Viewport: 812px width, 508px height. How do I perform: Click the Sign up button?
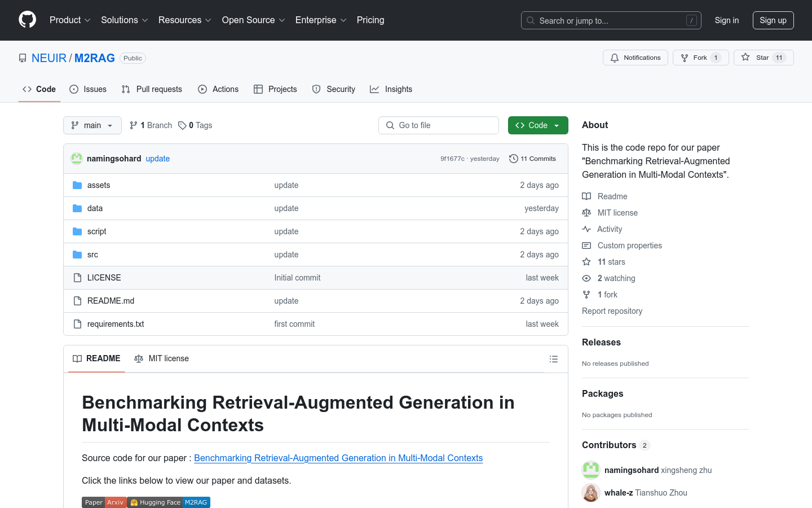[773, 20]
